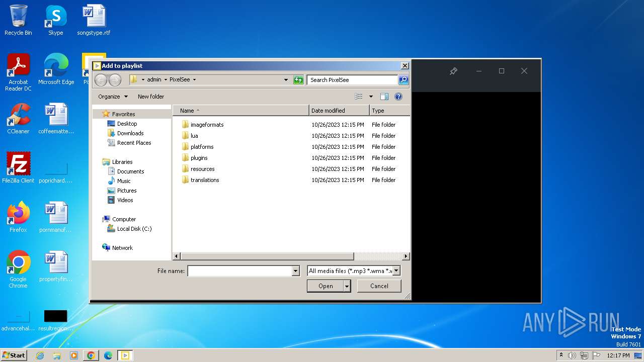Click the volume icon in system tray

click(x=572, y=355)
